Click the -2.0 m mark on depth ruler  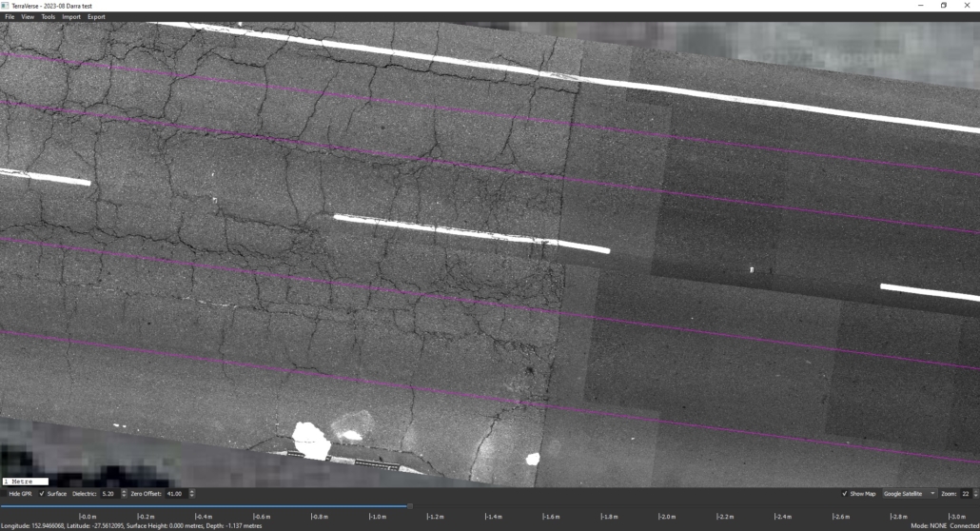tap(667, 516)
